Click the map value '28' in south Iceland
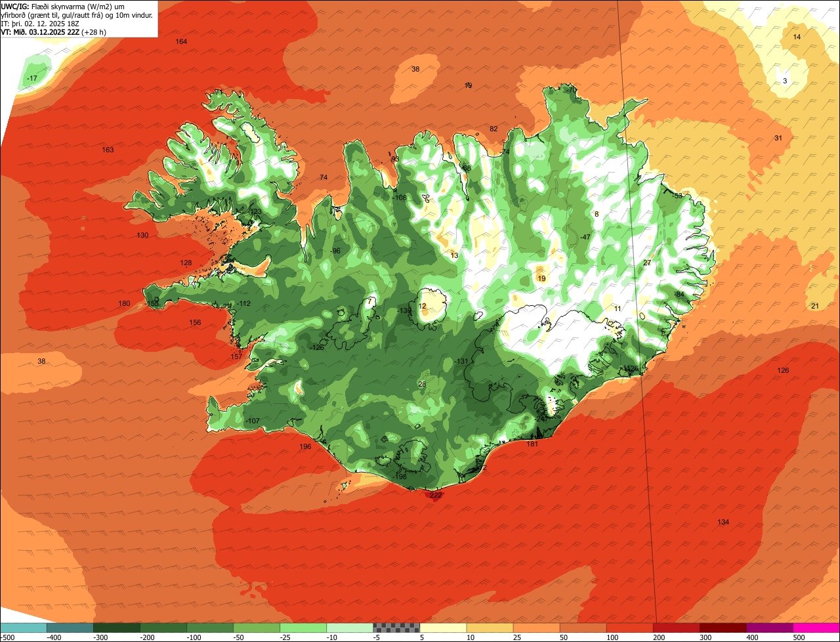The image size is (840, 642). [422, 385]
